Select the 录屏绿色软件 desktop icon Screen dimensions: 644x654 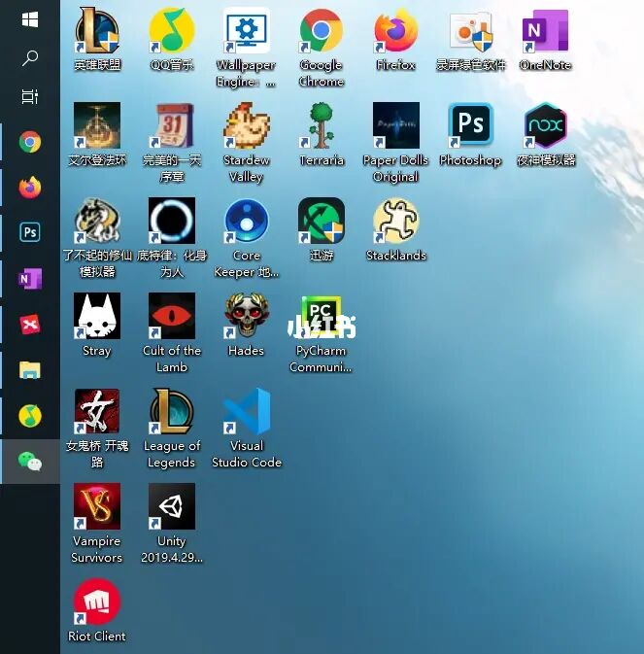pos(470,31)
